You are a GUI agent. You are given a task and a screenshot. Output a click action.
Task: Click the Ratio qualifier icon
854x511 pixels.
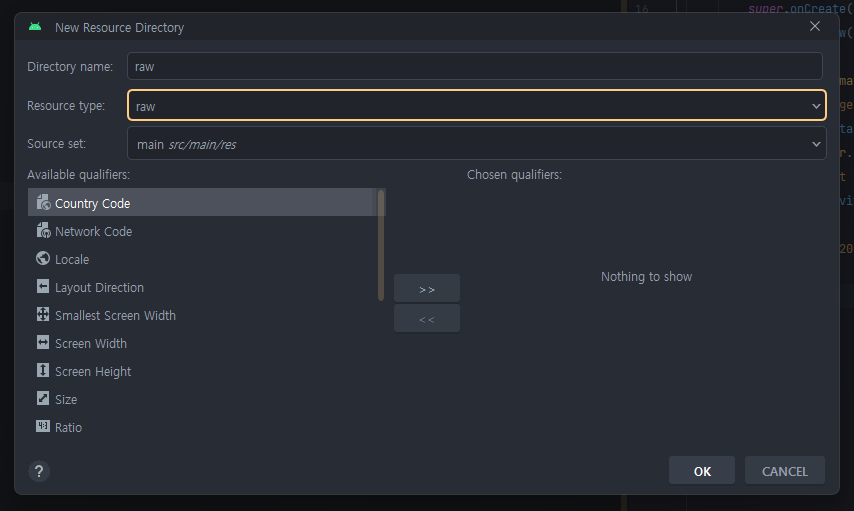(43, 426)
